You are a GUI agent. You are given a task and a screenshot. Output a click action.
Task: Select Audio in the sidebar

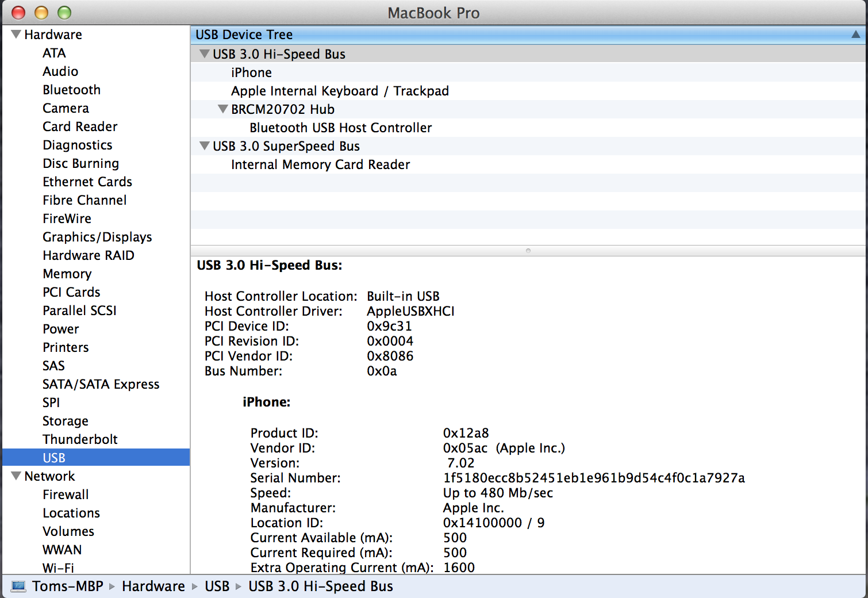60,71
